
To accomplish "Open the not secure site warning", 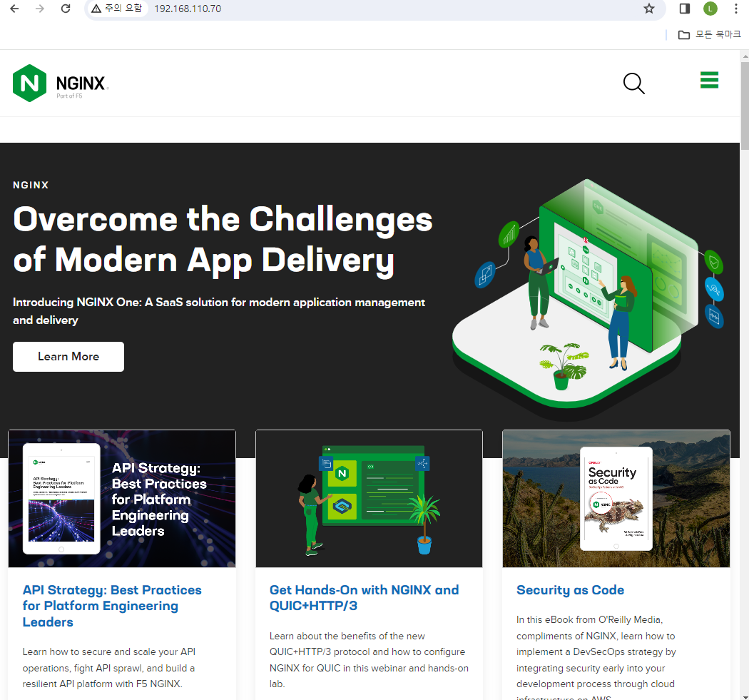I will pyautogui.click(x=117, y=9).
